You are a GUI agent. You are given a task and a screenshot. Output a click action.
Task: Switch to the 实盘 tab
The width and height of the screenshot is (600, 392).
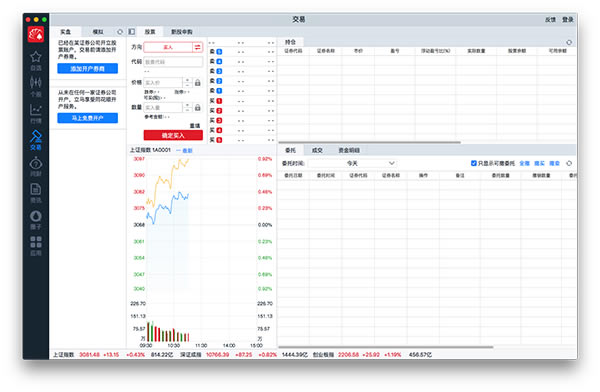(x=66, y=32)
